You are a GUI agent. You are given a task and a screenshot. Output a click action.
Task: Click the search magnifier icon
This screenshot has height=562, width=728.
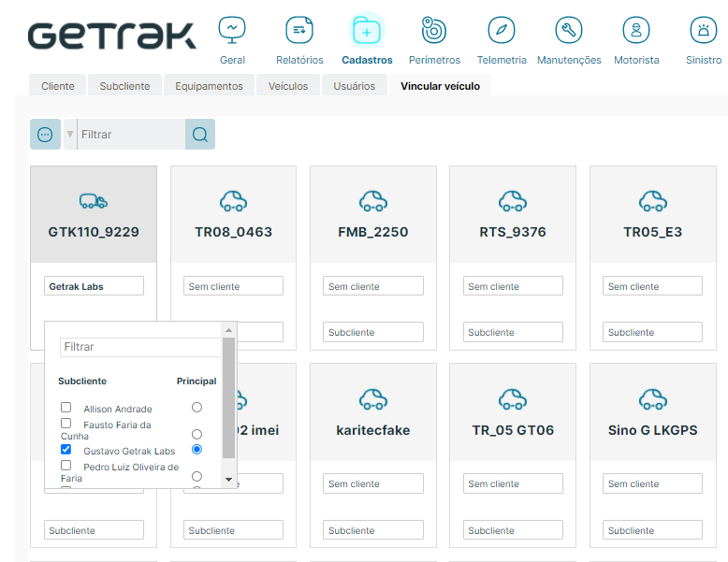click(x=200, y=134)
